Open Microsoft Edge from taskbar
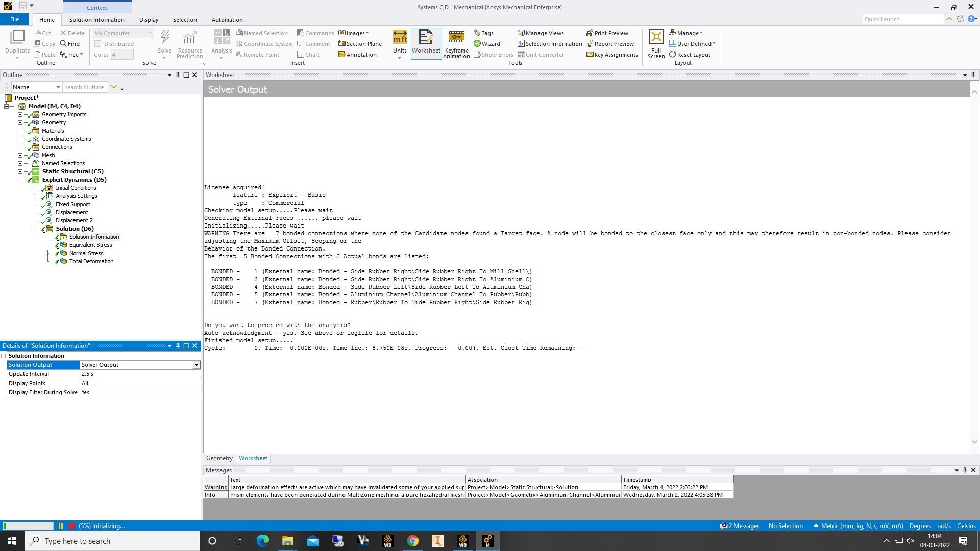This screenshot has width=980, height=551. pos(262,541)
